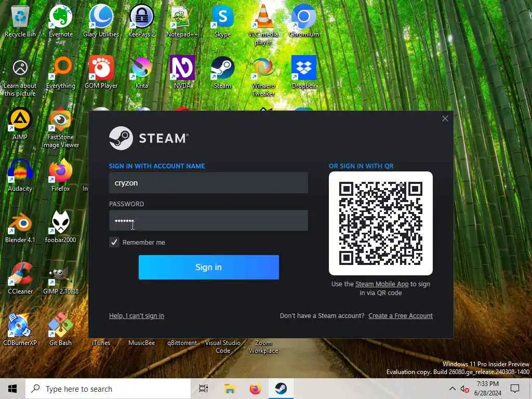Open the Evernote desktop shortcut
This screenshot has height=399, width=532.
pos(61,21)
